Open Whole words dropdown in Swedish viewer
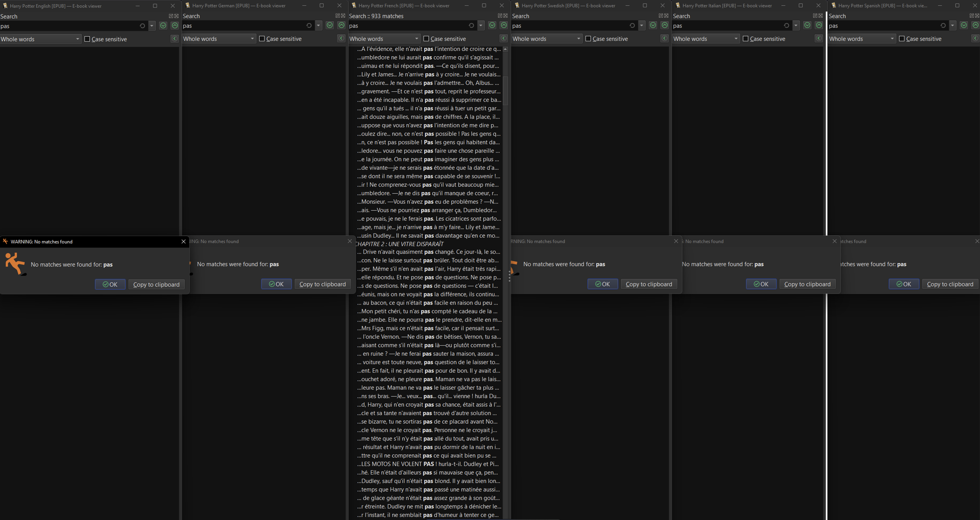Viewport: 980px width, 520px height. [546, 38]
